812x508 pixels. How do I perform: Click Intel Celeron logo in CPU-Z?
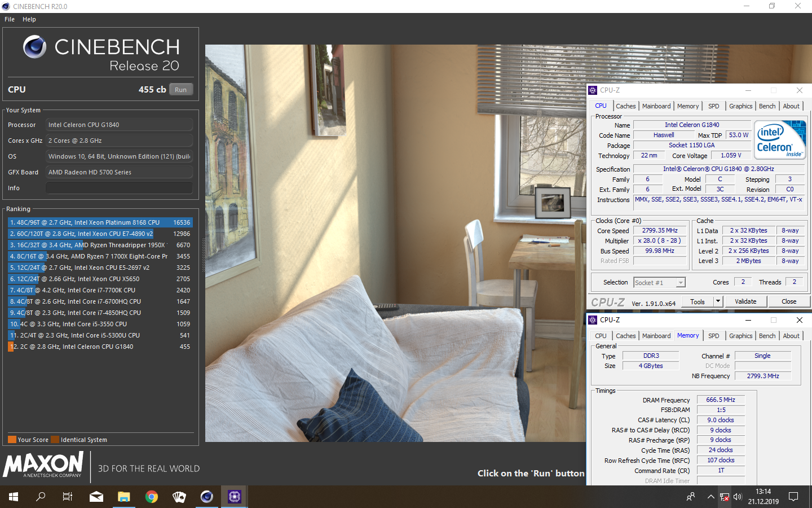[x=780, y=139]
